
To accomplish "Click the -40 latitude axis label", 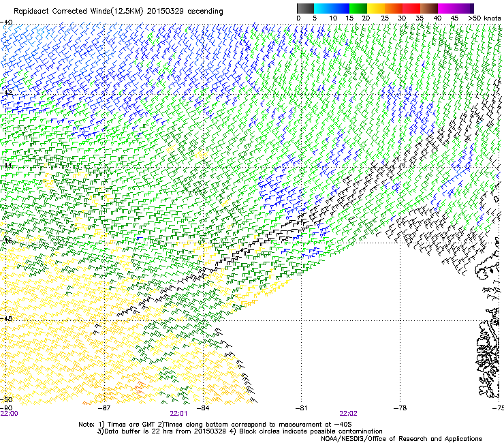I will (x=6, y=22).
